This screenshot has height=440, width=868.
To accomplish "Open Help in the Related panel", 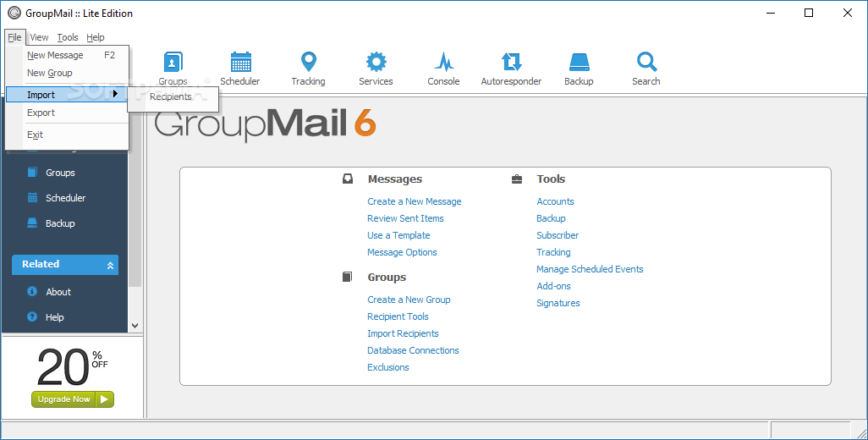I will click(54, 317).
